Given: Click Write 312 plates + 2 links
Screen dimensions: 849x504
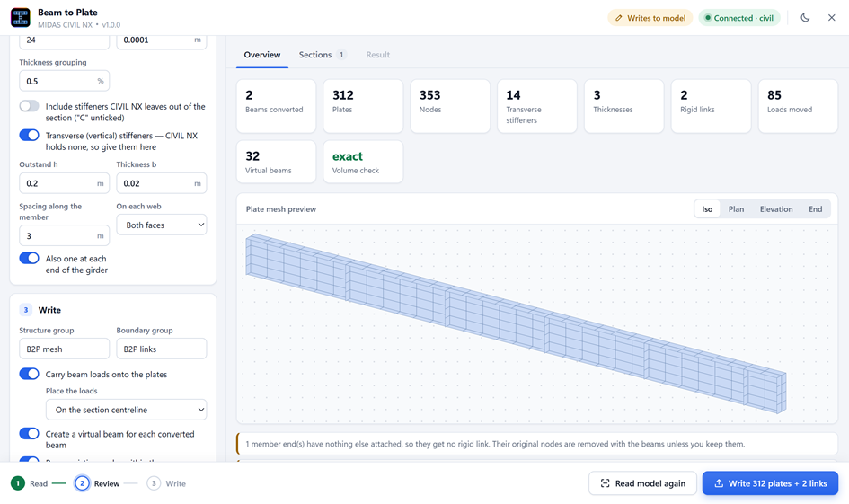Looking at the screenshot, I should [x=770, y=483].
